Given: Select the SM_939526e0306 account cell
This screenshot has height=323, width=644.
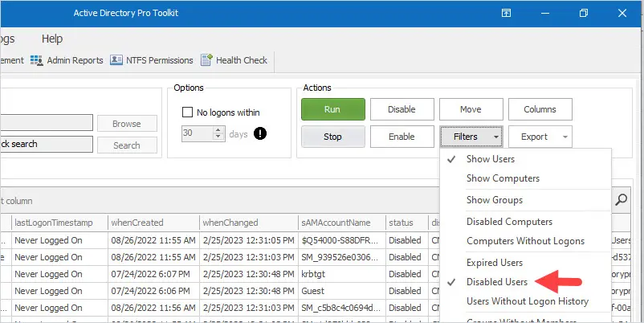Looking at the screenshot, I should tap(342, 257).
